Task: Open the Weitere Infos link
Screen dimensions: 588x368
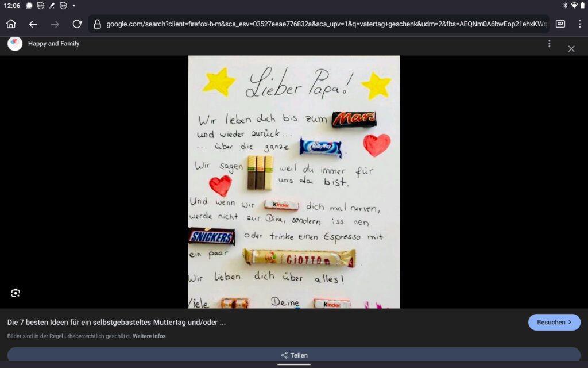Action: (149, 336)
